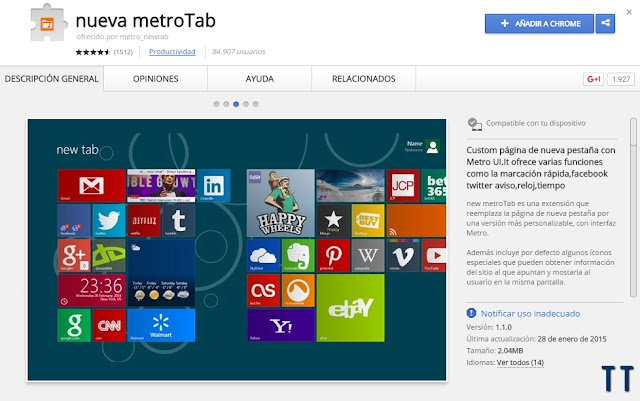Show the fourth screenshot via carousel dot
The image size is (640, 401).
(246, 104)
